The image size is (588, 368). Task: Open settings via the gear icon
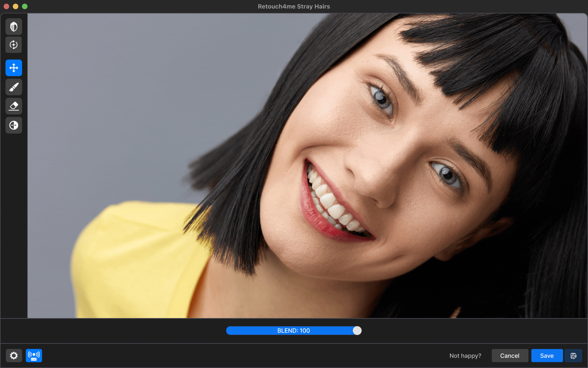(x=14, y=356)
